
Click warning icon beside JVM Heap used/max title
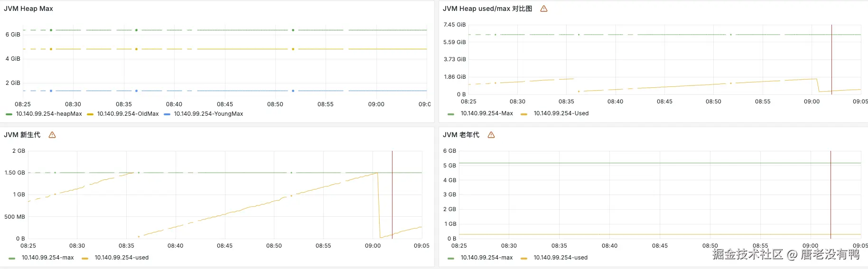(x=544, y=9)
